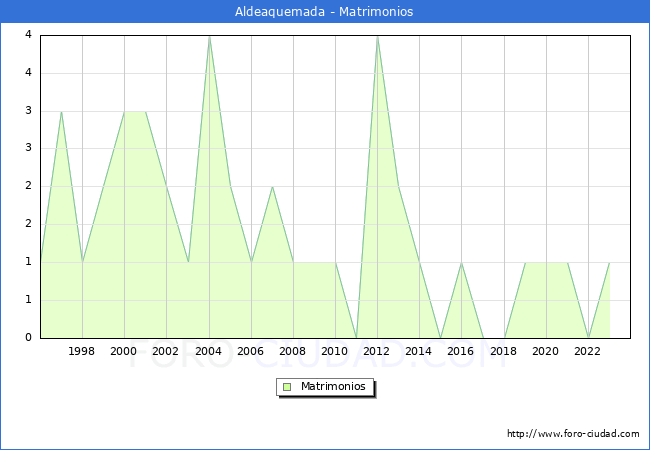Click the 2003 low data point
Viewport: 650px width, 450px height.
coord(188,263)
